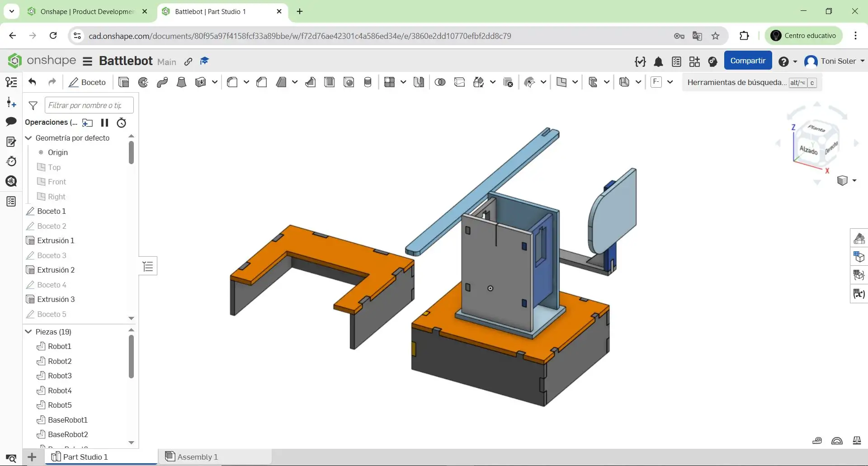This screenshot has width=868, height=466.
Task: Collapse the Geometría por defecto folder
Action: click(28, 138)
